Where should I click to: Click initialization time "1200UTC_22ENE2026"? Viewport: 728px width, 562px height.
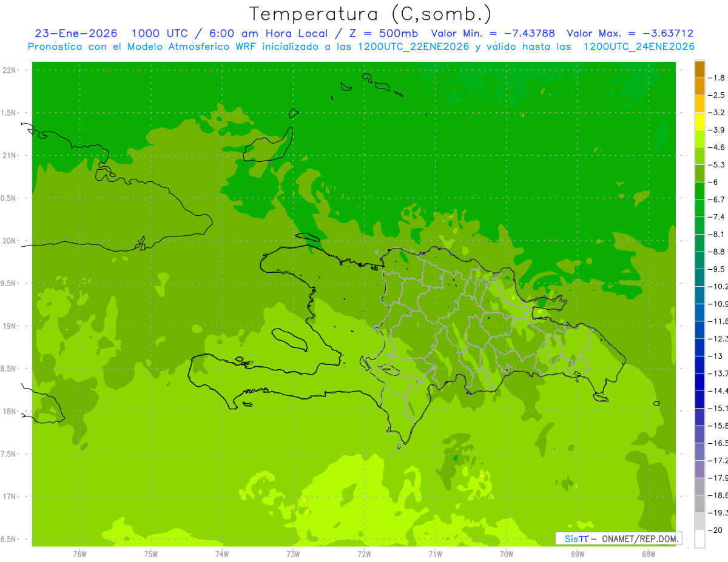[414, 47]
